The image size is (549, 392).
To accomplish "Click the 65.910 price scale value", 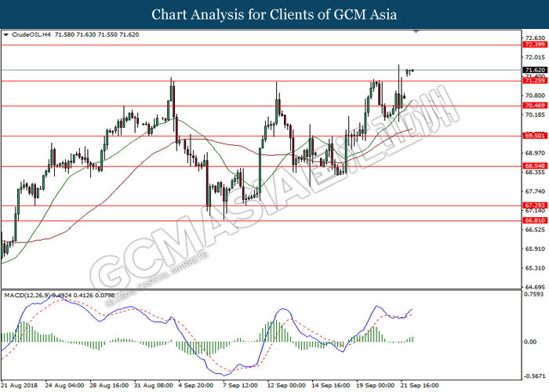I will [x=536, y=249].
